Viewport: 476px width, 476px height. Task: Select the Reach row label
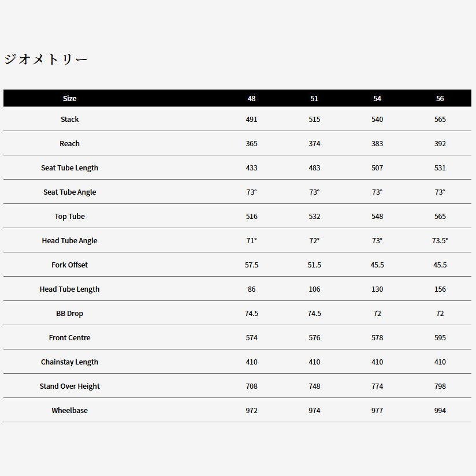(69, 144)
